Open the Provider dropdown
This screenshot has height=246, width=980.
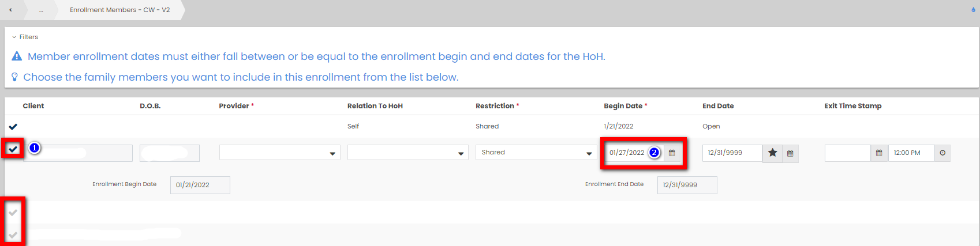click(x=279, y=153)
